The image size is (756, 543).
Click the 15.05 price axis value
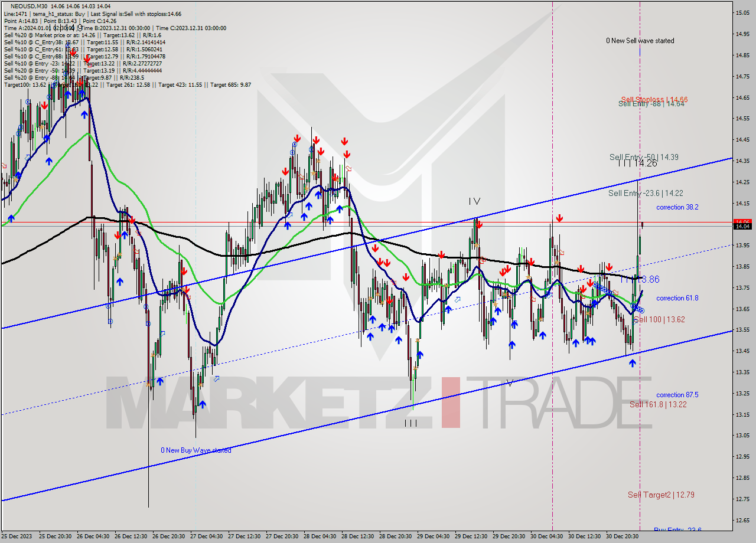pos(742,12)
